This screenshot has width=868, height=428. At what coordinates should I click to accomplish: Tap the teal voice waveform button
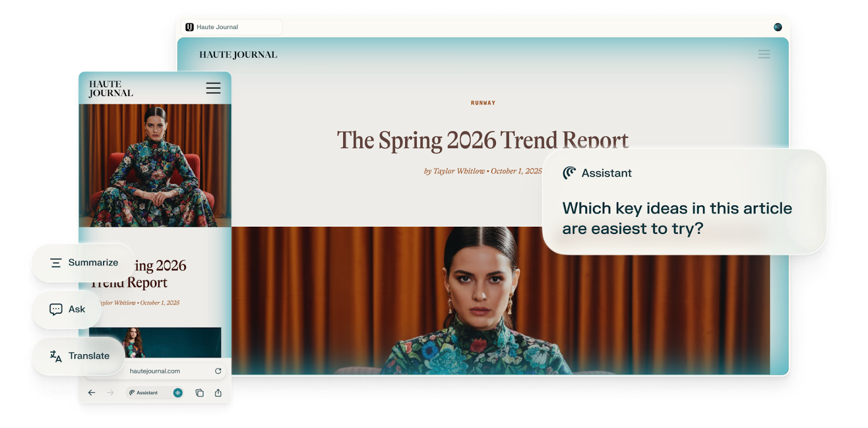(178, 393)
